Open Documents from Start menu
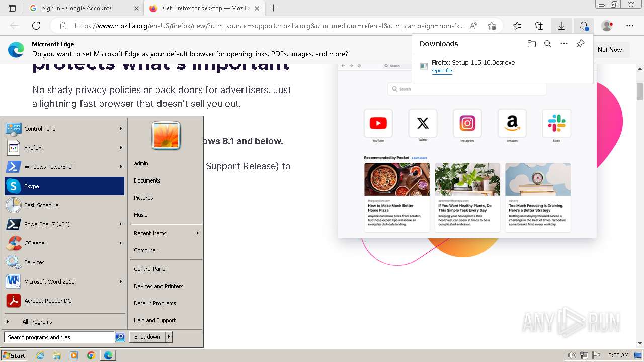Image resolution: width=644 pixels, height=362 pixels. coord(147,180)
